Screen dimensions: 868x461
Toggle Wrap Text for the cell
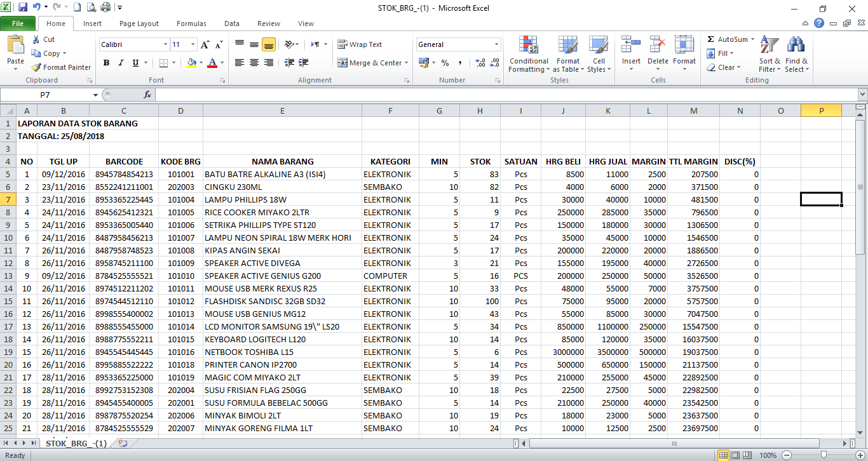[x=360, y=44]
